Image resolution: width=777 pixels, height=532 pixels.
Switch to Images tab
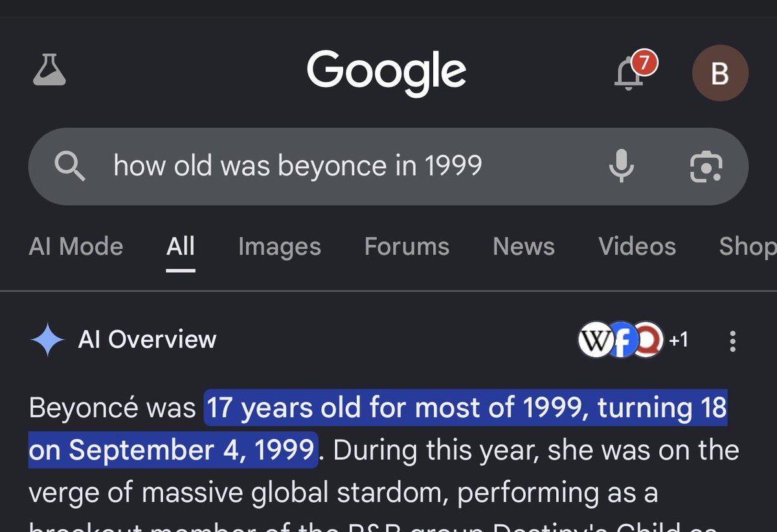coord(280,247)
